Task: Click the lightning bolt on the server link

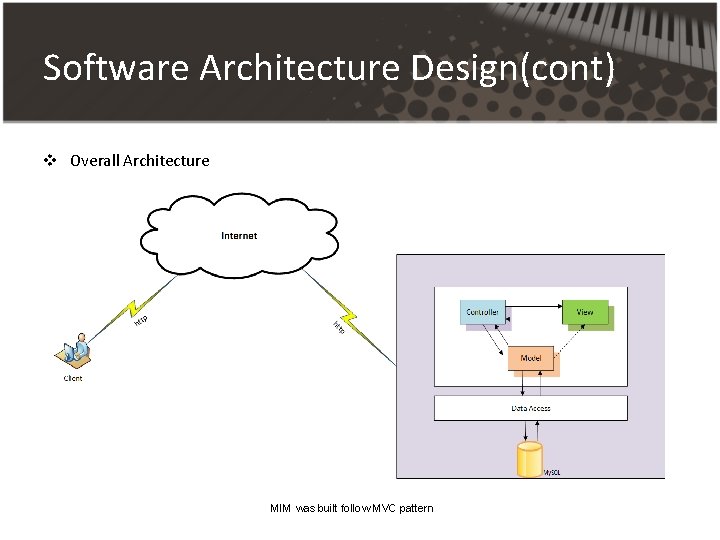Action: click(x=348, y=316)
